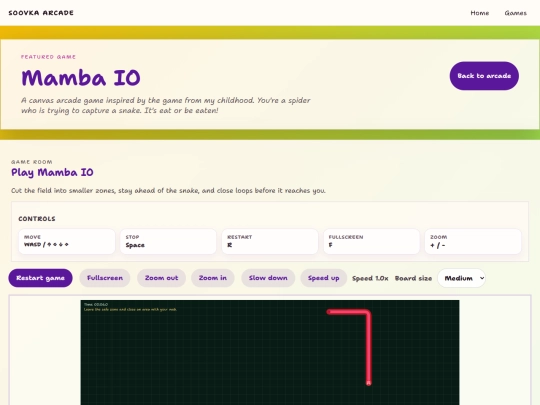
Task: Click the Zoom +/- control card
Action: (x=473, y=241)
